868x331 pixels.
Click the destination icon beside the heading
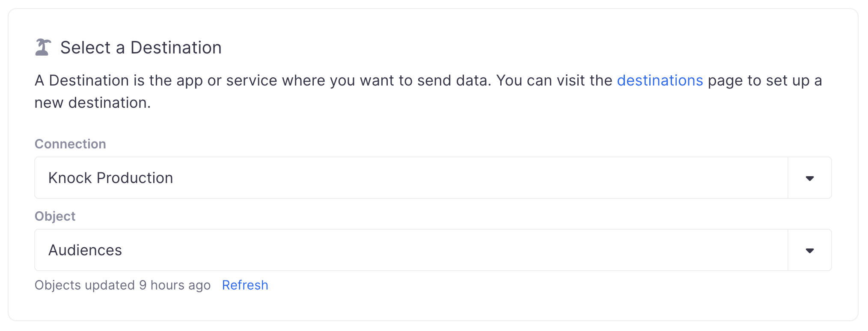point(43,47)
